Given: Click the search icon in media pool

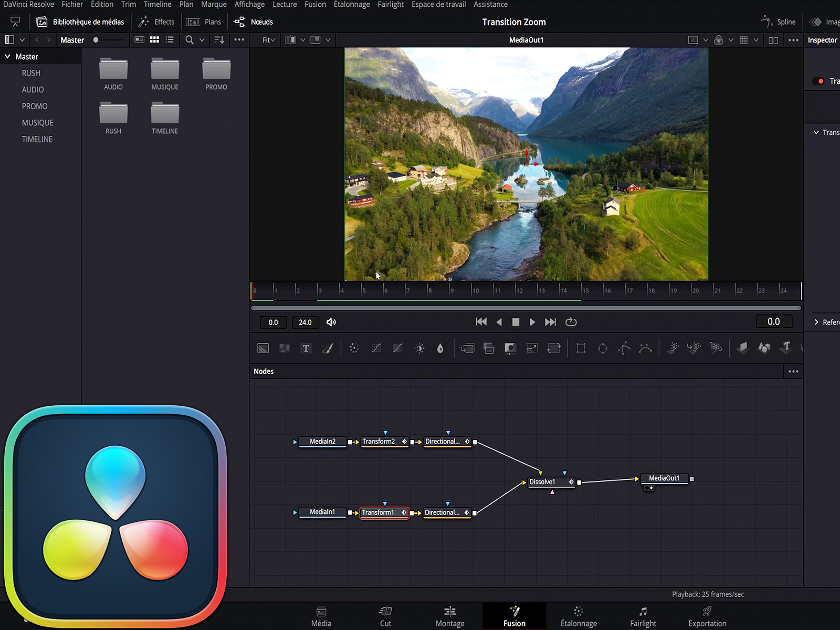Looking at the screenshot, I should (x=190, y=40).
